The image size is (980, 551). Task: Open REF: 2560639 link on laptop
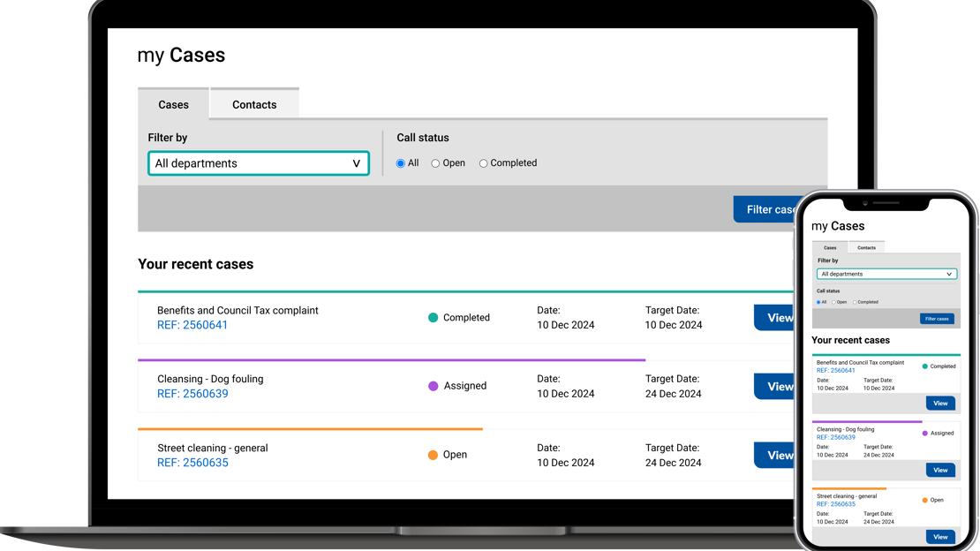(x=192, y=394)
